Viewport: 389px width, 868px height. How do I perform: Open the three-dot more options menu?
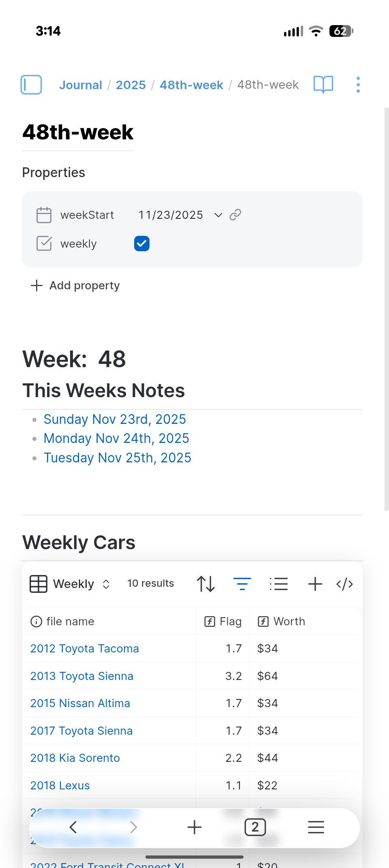(358, 85)
